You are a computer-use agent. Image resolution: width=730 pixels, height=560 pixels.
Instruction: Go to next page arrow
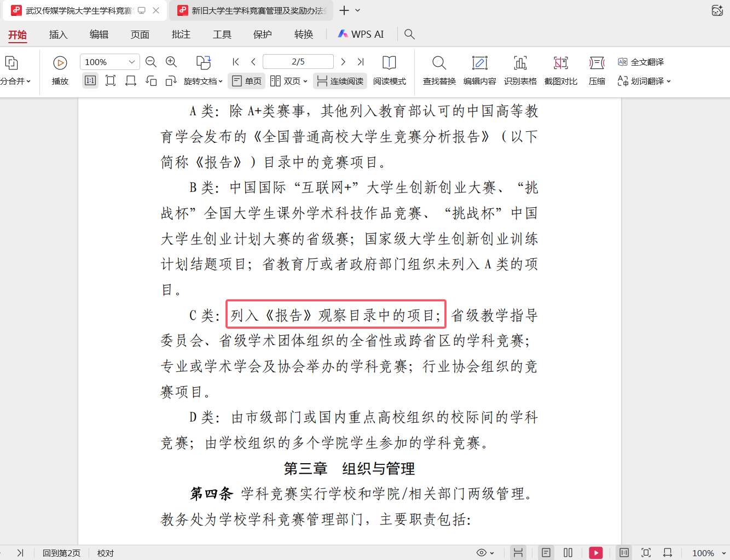(343, 62)
